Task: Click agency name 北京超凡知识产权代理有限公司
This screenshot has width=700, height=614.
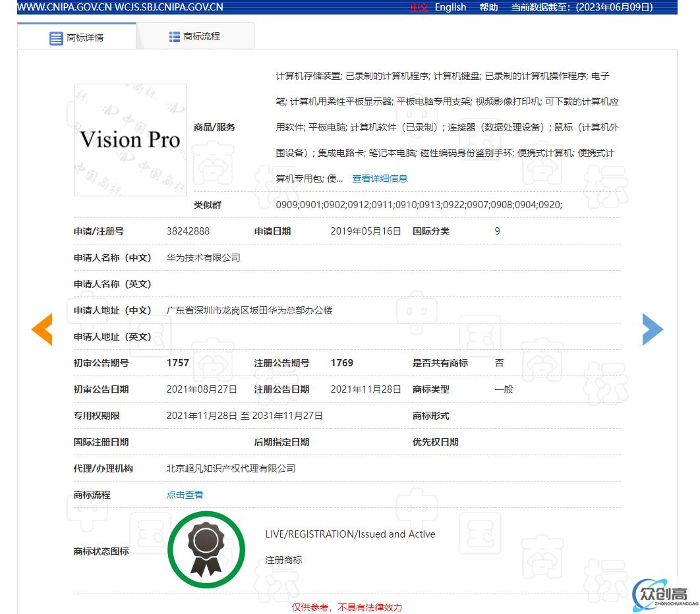Action: point(231,468)
